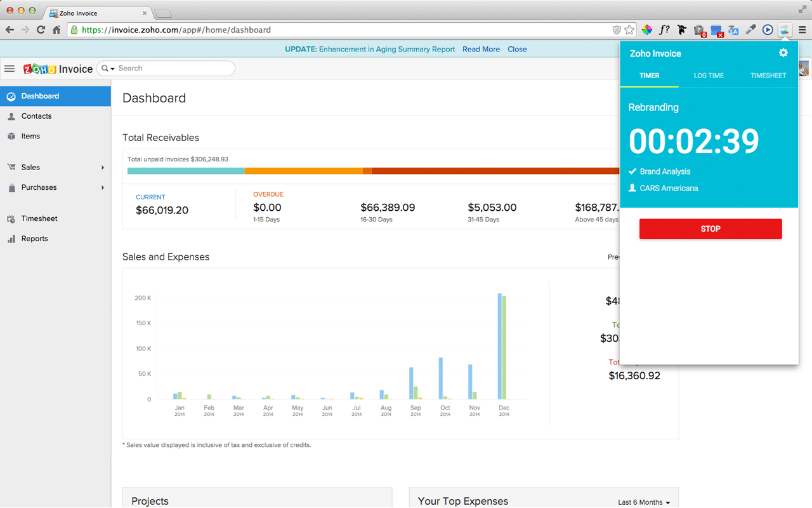Click the Read More update link
This screenshot has height=508, width=812.
pos(481,50)
